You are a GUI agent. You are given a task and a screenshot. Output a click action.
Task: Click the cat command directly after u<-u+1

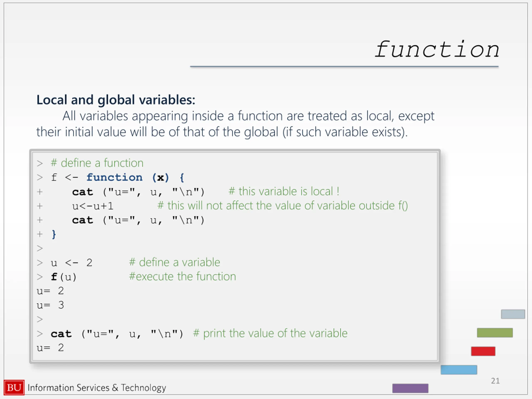pos(138,220)
